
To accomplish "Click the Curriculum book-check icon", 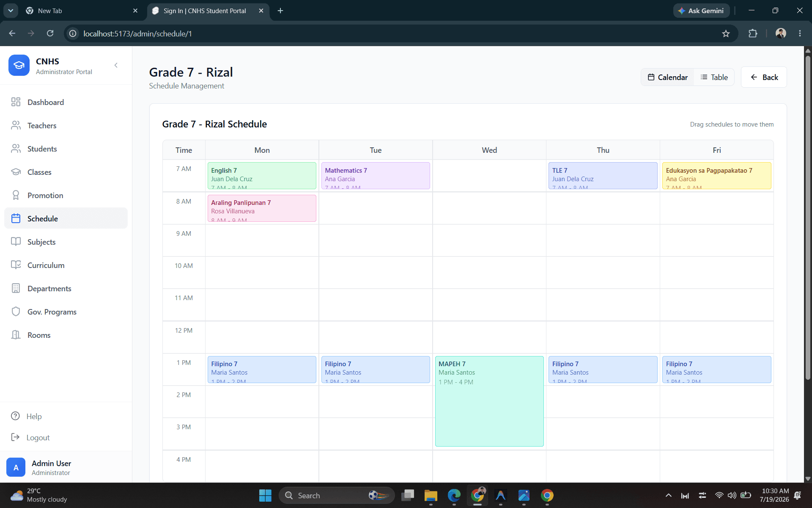I will tap(16, 265).
